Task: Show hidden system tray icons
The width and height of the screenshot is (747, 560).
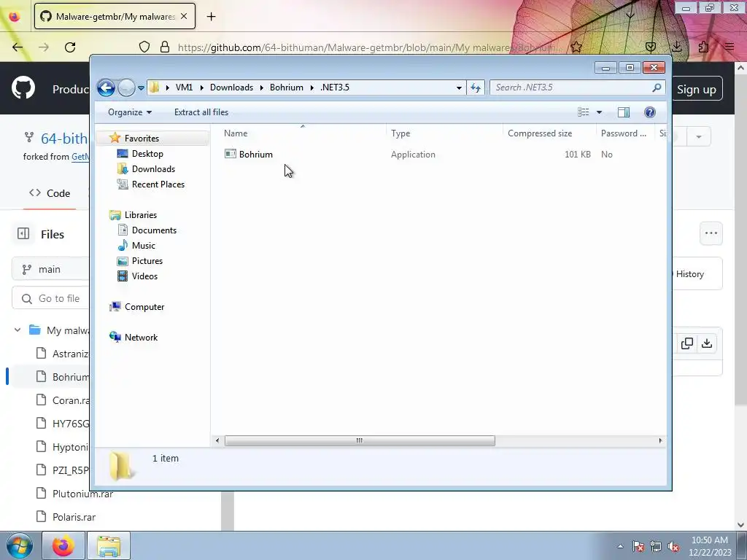Action: [x=620, y=546]
